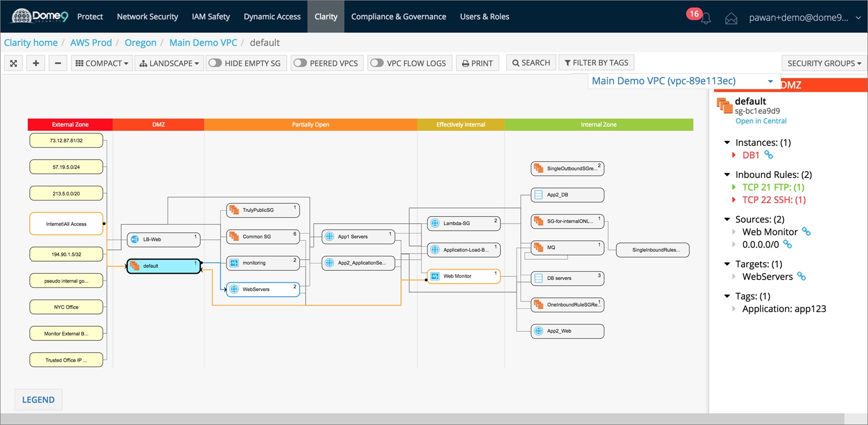
Task: Open the Compact layout dropdown
Action: click(x=102, y=63)
